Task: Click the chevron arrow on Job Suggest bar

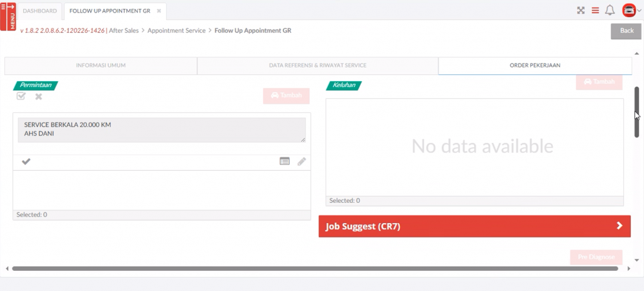Action: tap(619, 226)
